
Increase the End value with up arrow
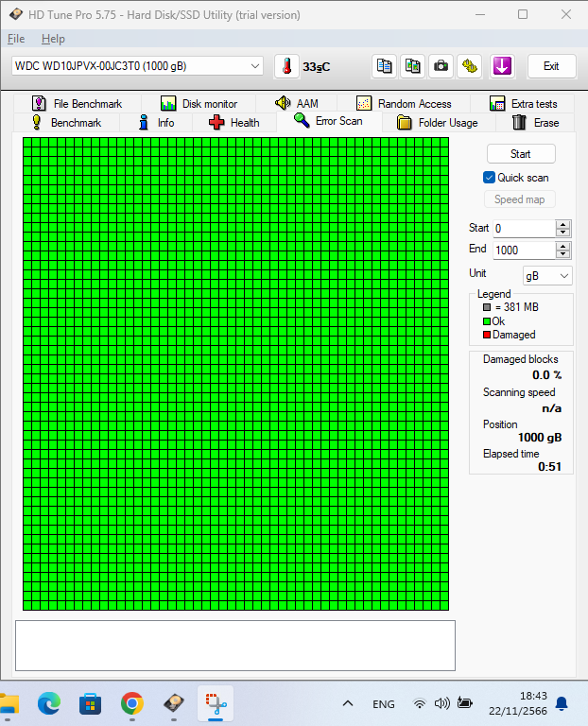click(563, 247)
